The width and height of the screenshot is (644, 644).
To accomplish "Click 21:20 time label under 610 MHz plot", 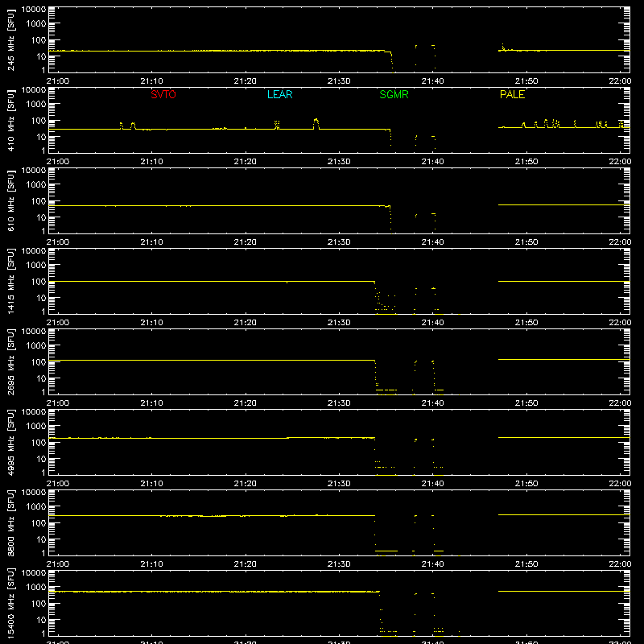I will [x=246, y=242].
